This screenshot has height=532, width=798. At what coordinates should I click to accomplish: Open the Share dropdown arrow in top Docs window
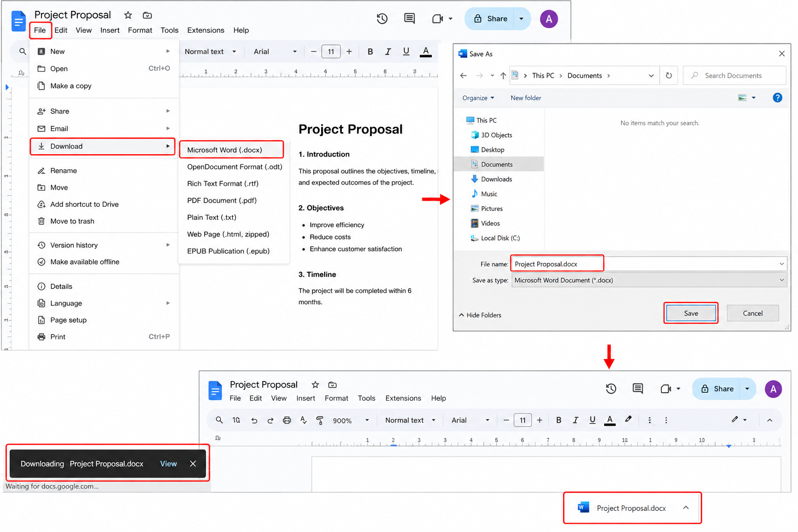click(522, 19)
